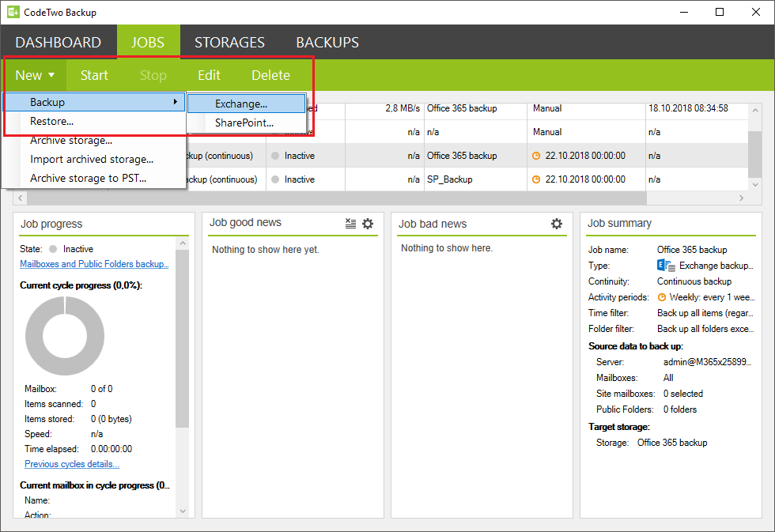Maximize the CodeTwo Backup window

[720, 12]
